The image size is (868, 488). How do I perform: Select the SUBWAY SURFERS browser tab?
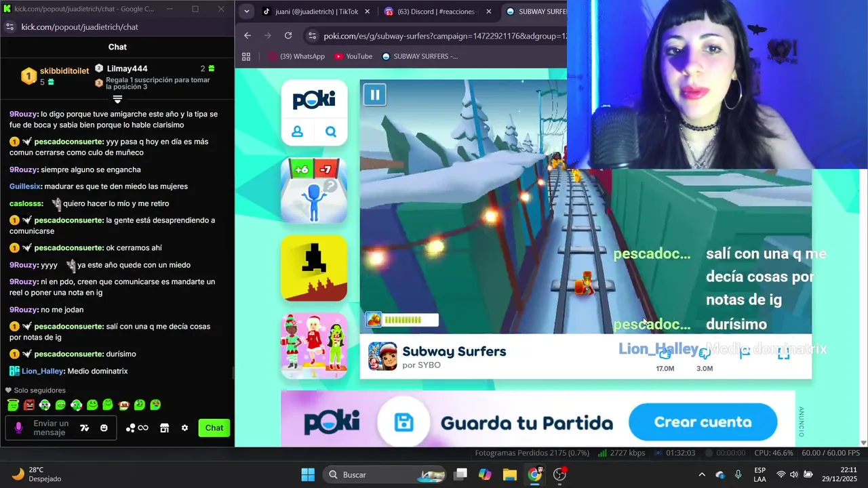(536, 12)
